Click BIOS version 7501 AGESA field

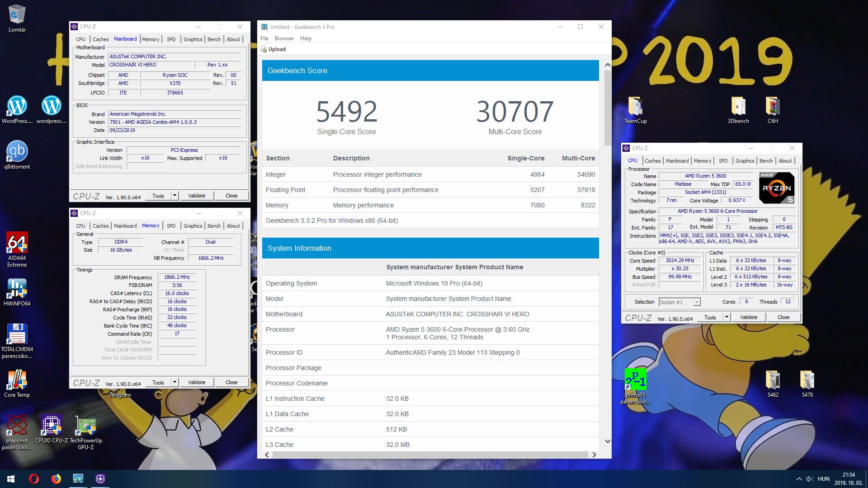(x=175, y=122)
